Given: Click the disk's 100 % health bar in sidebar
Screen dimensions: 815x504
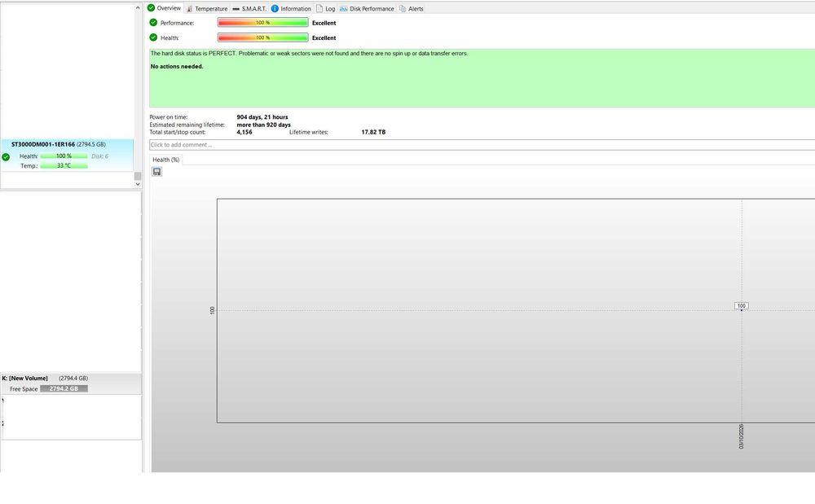Looking at the screenshot, I should [x=64, y=156].
